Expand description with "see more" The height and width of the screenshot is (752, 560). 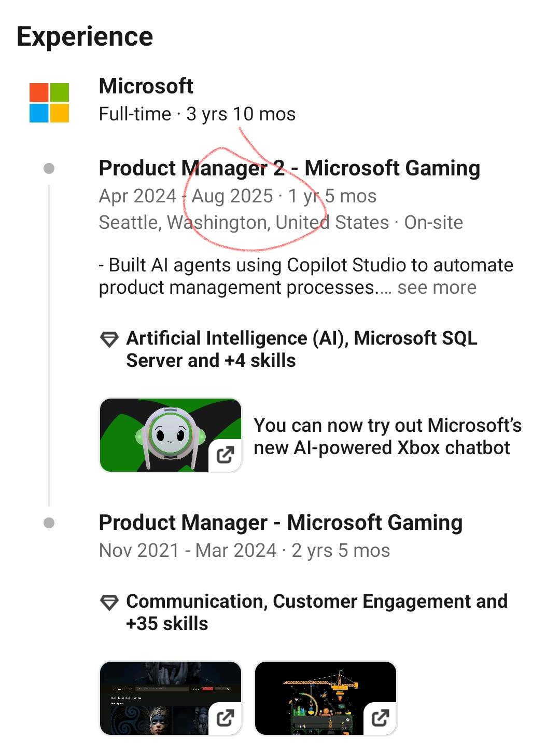pyautogui.click(x=437, y=288)
